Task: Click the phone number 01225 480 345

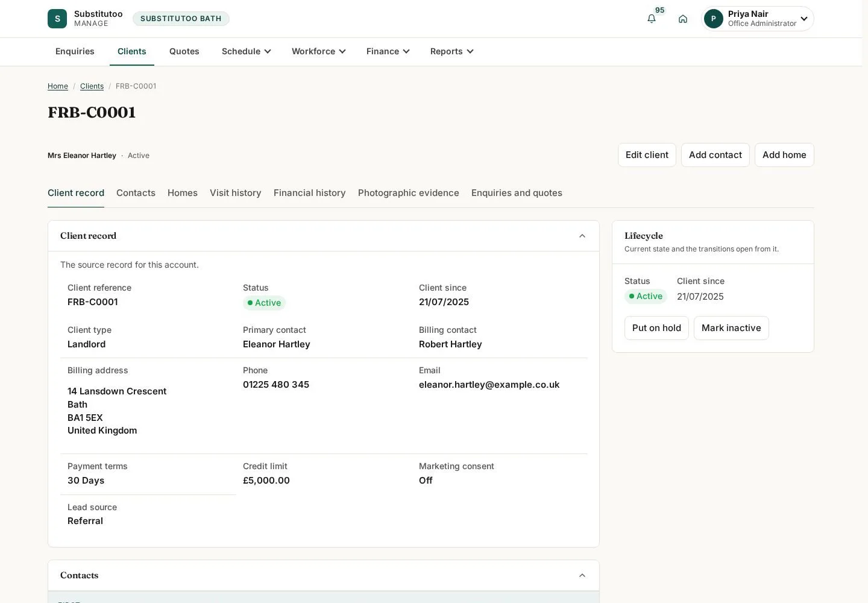Action: (276, 385)
